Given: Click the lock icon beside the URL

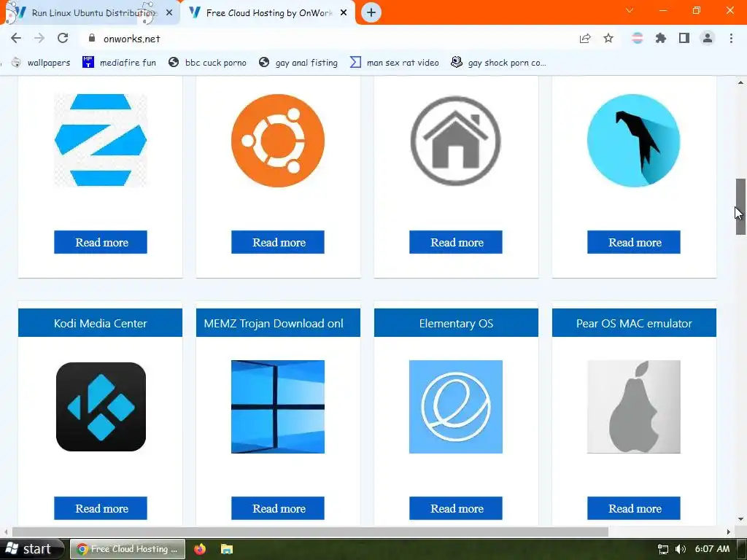Looking at the screenshot, I should click(92, 38).
